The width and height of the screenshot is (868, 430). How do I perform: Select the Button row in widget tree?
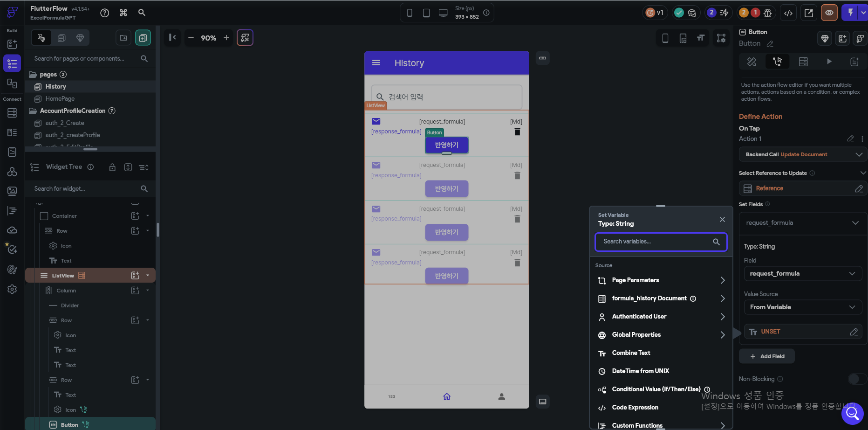point(90,424)
